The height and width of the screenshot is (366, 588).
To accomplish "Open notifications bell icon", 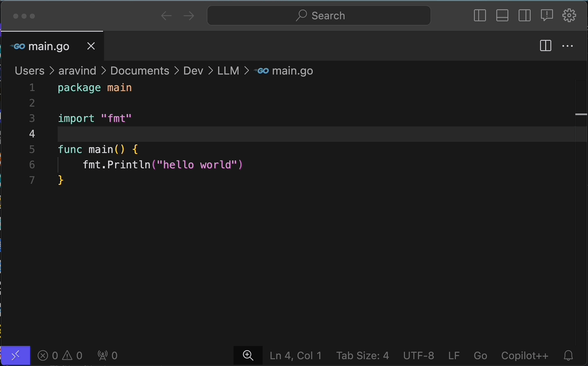I will 569,356.
